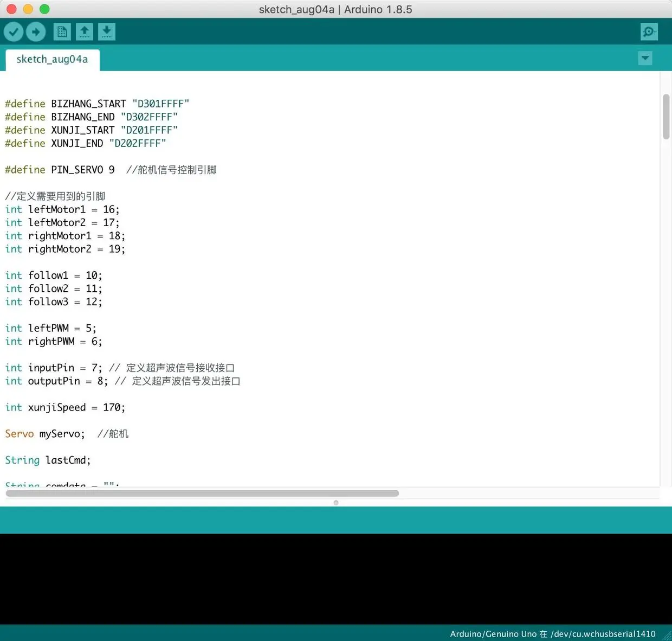Click the green macOS zoom window button
Image resolution: width=672 pixels, height=641 pixels.
[x=44, y=9]
